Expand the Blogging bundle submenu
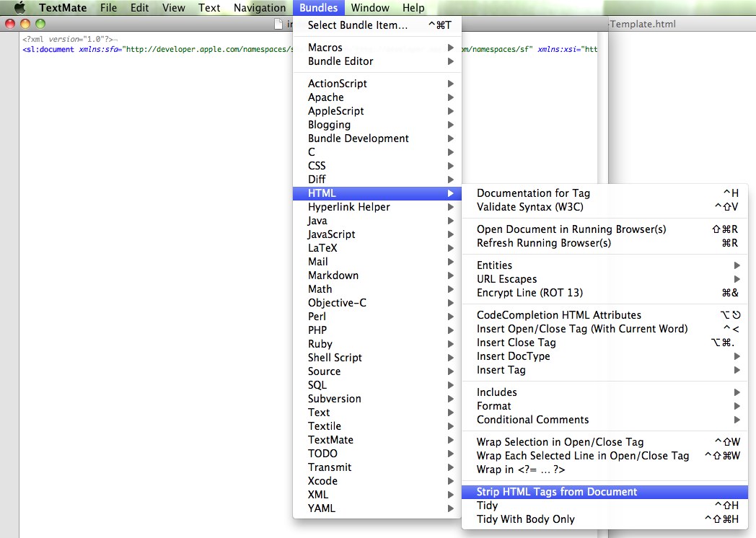The image size is (756, 538). (377, 125)
